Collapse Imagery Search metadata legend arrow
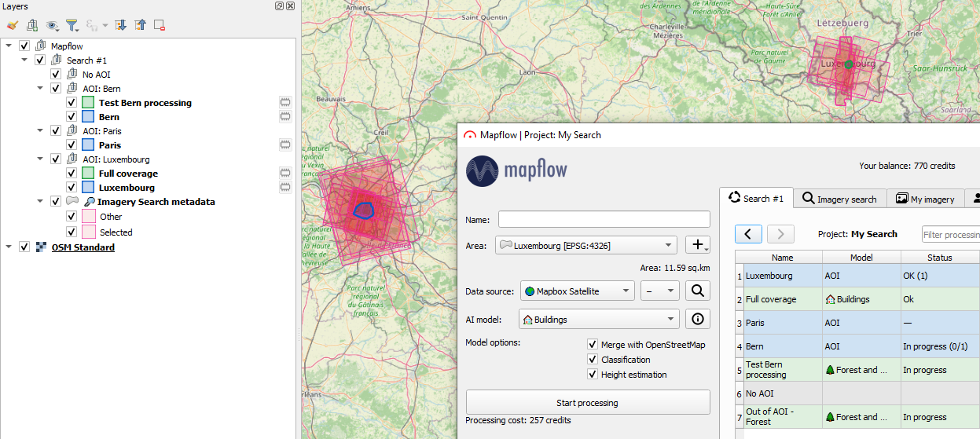Screen dimensions: 980x439 pos(40,202)
